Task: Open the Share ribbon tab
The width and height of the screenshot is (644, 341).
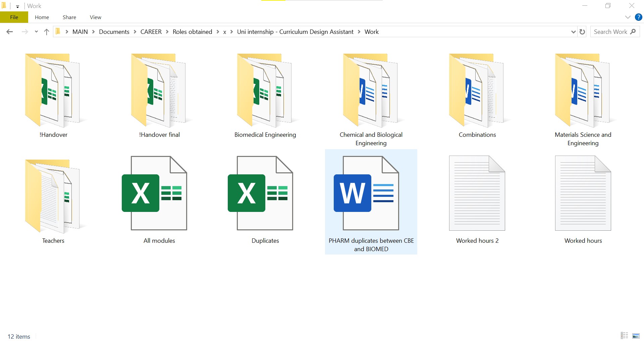Action: pyautogui.click(x=69, y=17)
